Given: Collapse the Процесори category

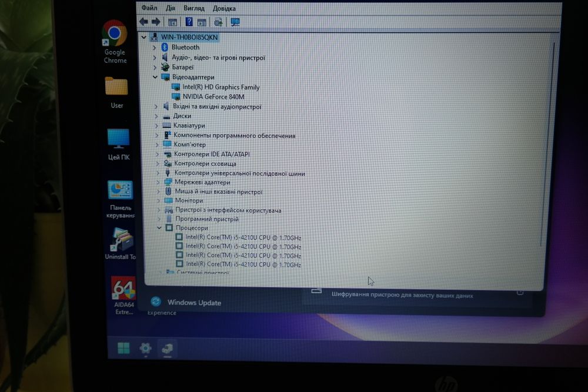Looking at the screenshot, I should pyautogui.click(x=159, y=227).
